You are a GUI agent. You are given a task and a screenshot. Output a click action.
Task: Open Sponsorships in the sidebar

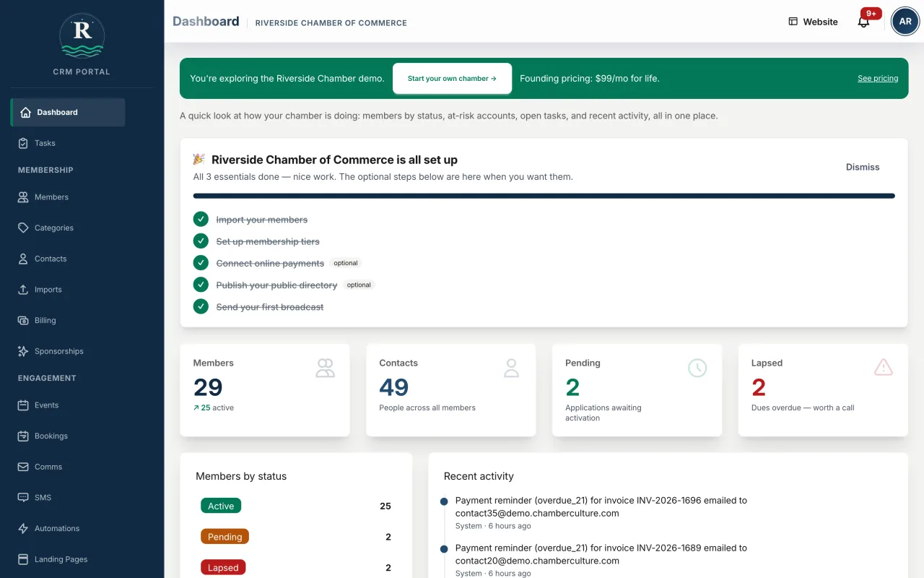click(x=68, y=351)
